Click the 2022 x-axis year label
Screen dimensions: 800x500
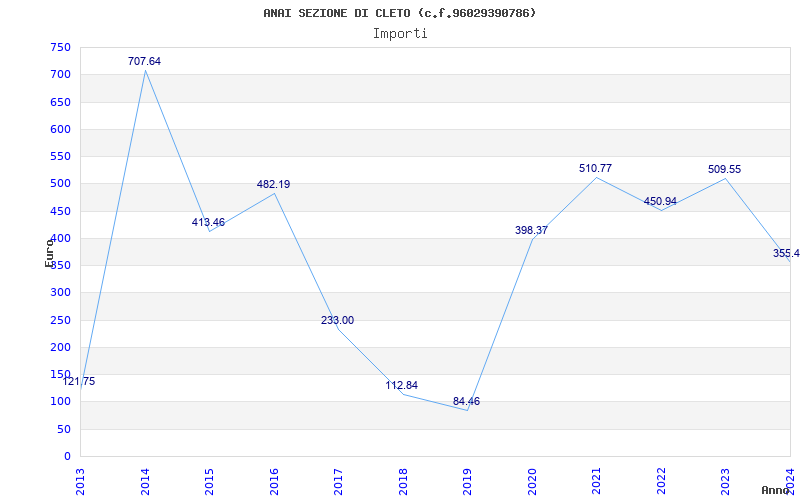tap(661, 481)
